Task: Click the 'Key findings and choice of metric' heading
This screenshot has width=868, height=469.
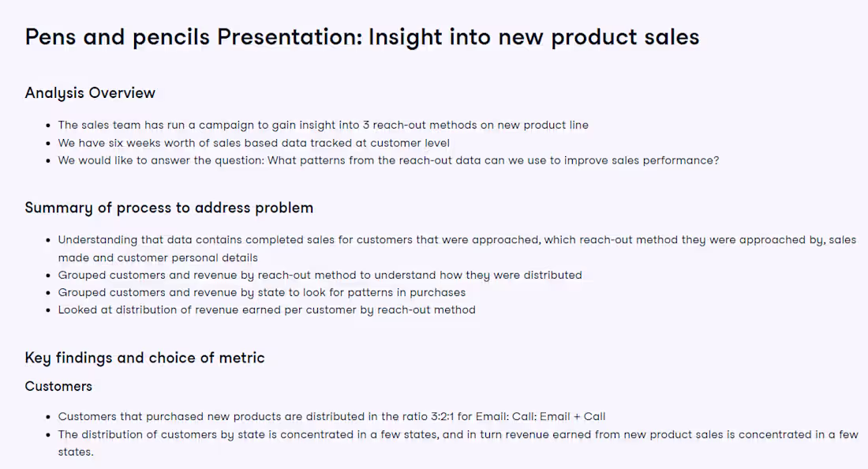Action: 144,358
